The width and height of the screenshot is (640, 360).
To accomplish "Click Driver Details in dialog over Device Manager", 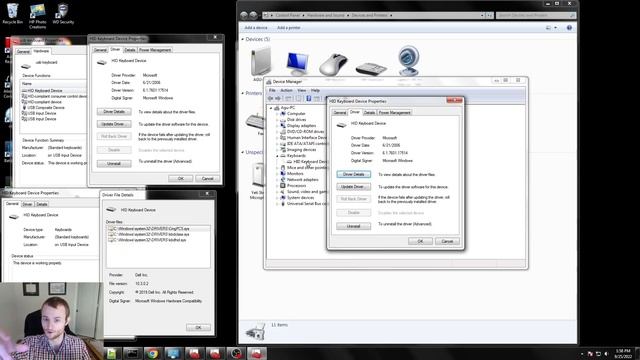I will click(353, 174).
